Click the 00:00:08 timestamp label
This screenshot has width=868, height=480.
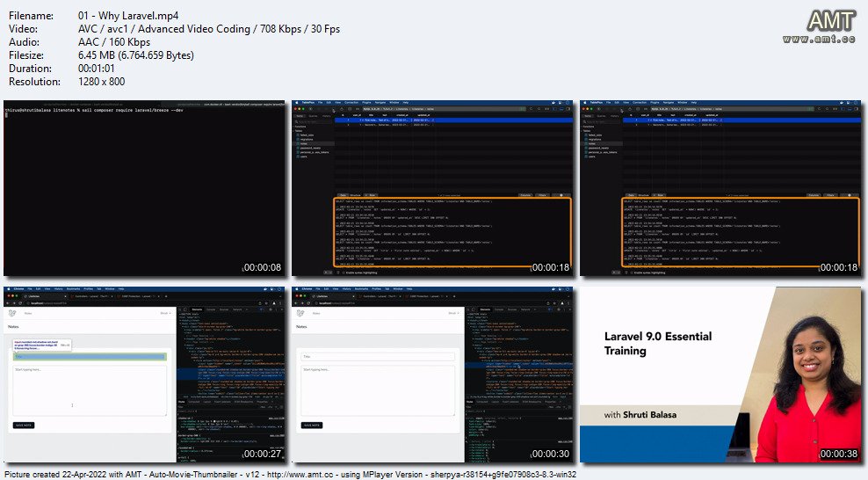pos(263,267)
